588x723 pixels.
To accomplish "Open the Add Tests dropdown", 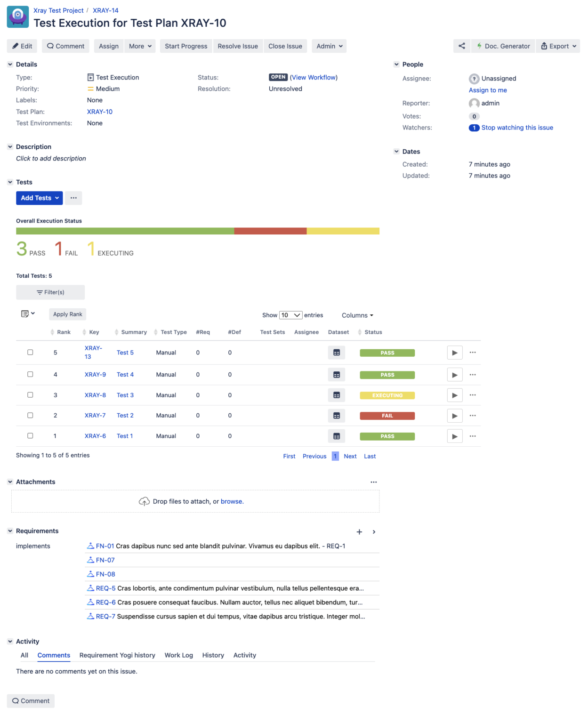I will [39, 198].
